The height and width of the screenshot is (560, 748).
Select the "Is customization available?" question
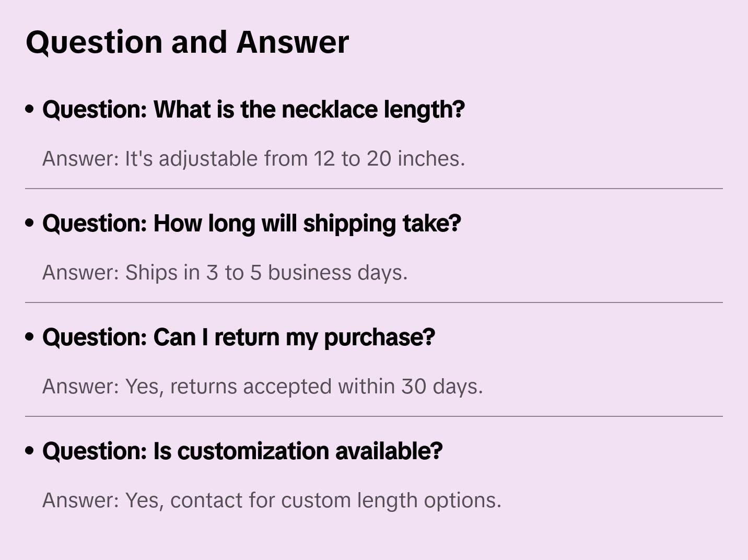coord(242,451)
